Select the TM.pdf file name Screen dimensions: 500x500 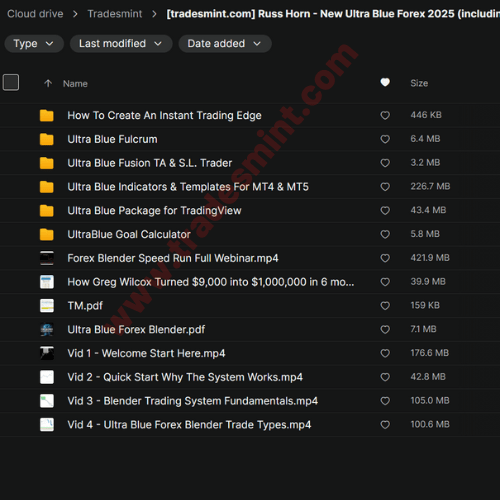click(85, 306)
